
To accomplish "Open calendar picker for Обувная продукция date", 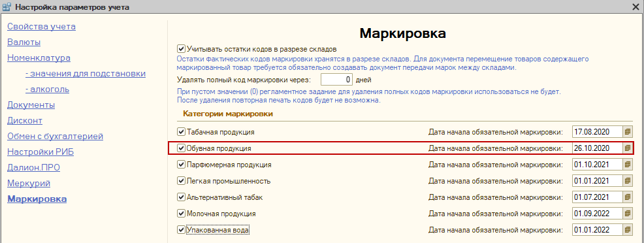I will (x=628, y=148).
